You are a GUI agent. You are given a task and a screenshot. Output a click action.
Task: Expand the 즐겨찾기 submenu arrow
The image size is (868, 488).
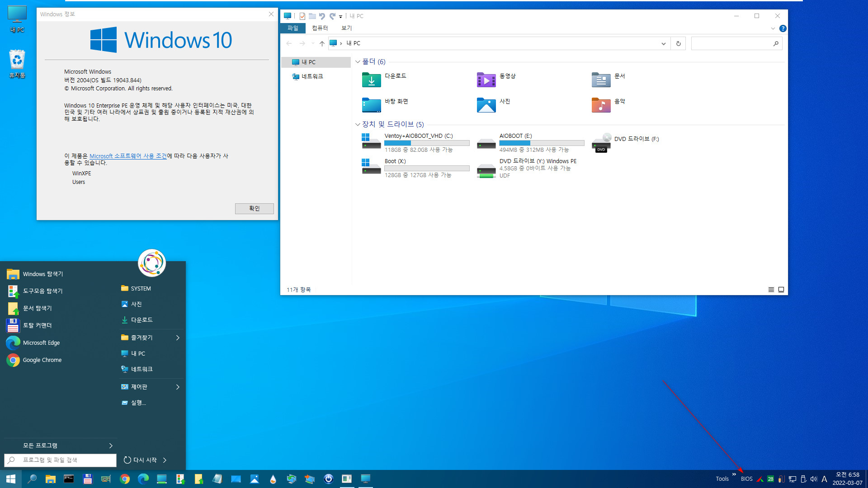pyautogui.click(x=178, y=338)
